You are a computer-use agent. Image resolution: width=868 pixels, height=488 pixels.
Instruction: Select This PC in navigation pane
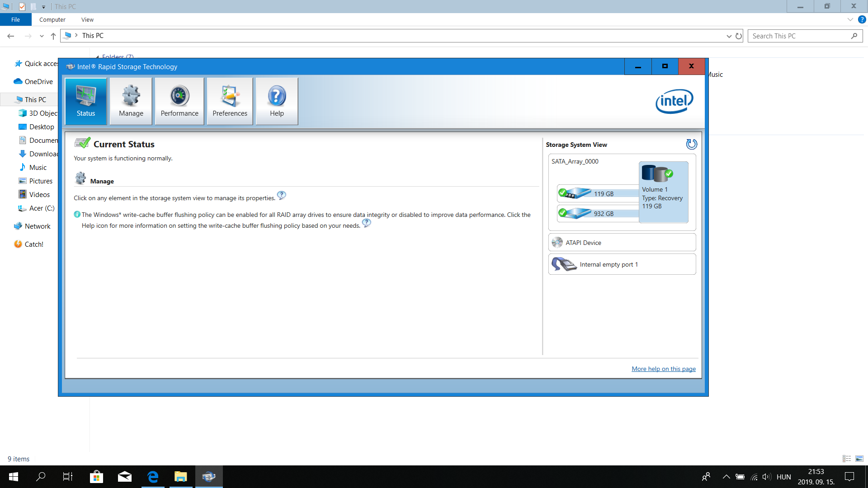(x=31, y=99)
